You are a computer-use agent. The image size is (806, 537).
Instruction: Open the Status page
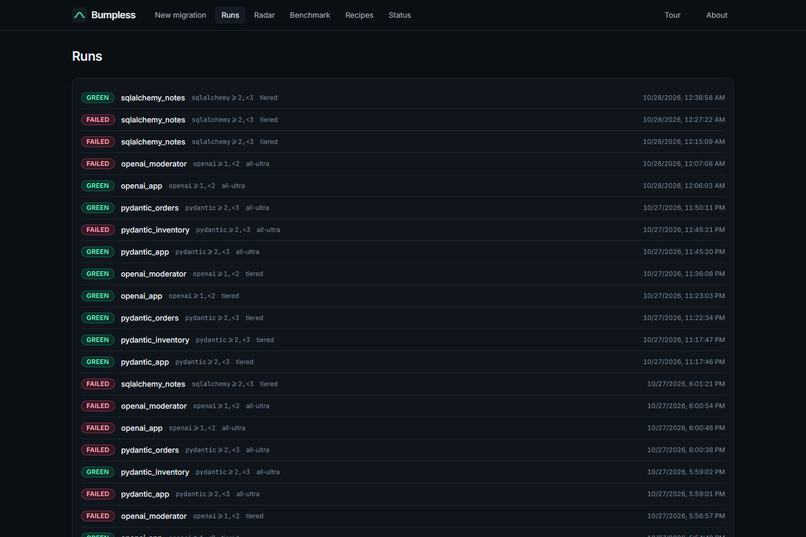399,15
